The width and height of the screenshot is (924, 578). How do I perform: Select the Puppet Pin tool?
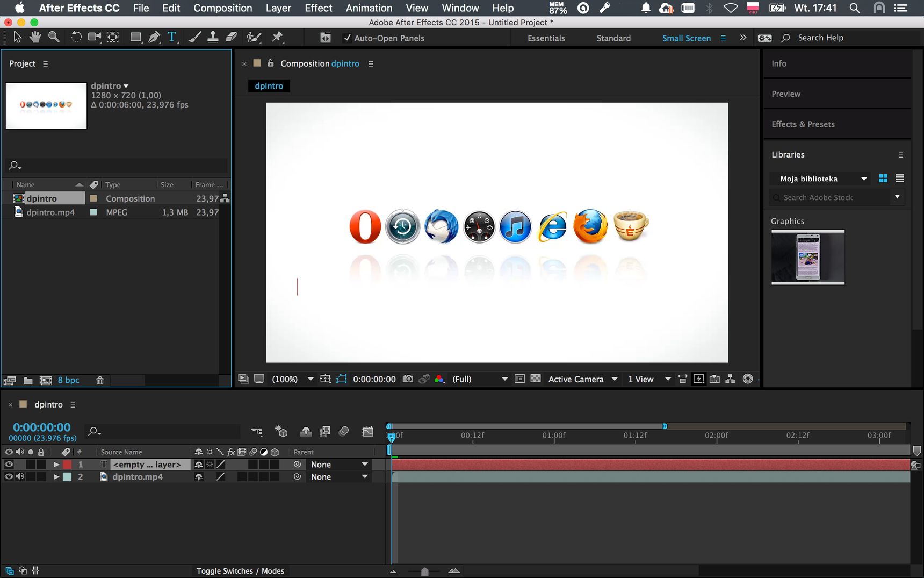(277, 37)
